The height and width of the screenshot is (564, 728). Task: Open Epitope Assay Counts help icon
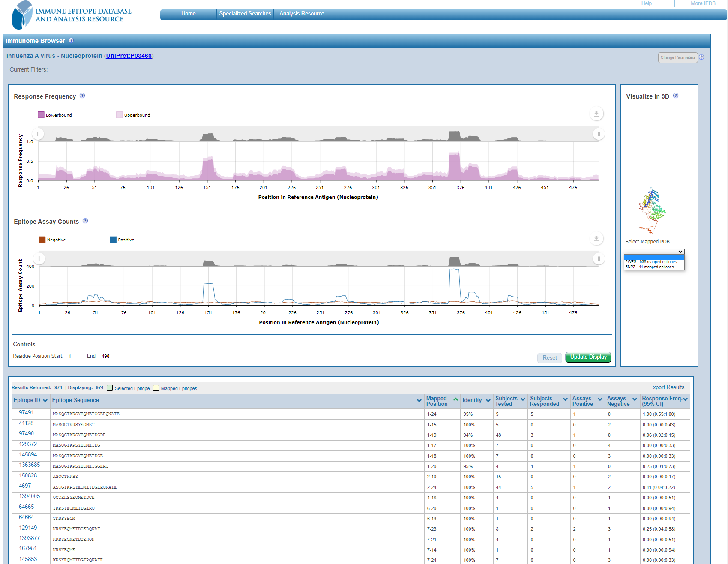click(x=85, y=221)
